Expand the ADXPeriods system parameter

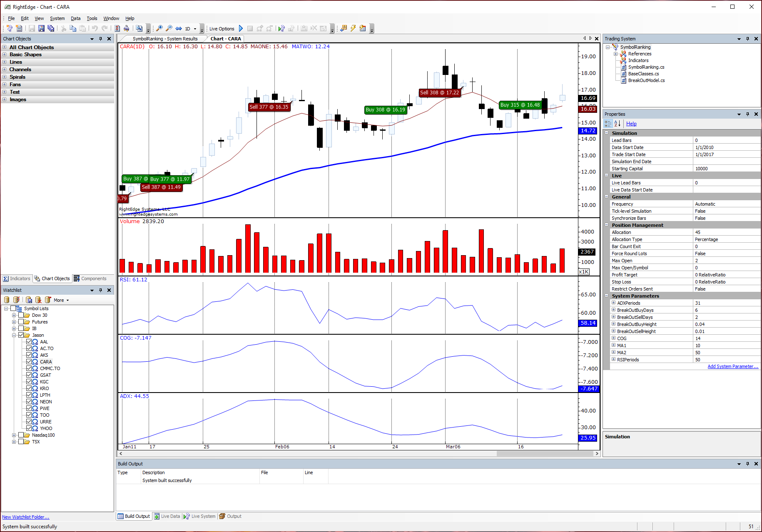point(613,303)
